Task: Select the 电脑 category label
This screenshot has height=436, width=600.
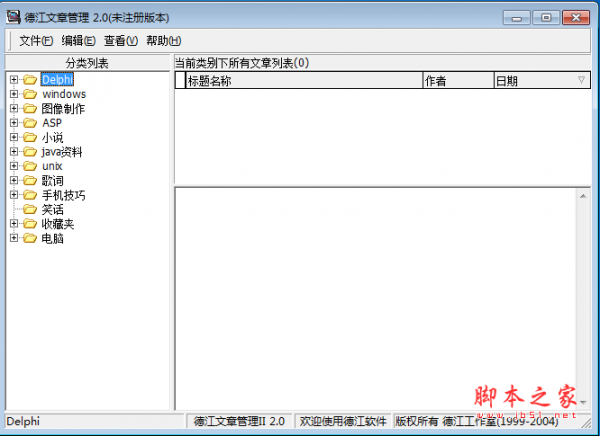Action: tap(52, 238)
